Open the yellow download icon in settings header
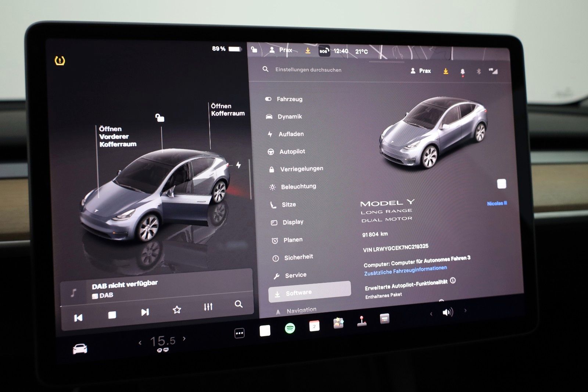Viewport: 588px width, 392px height. 446,71
